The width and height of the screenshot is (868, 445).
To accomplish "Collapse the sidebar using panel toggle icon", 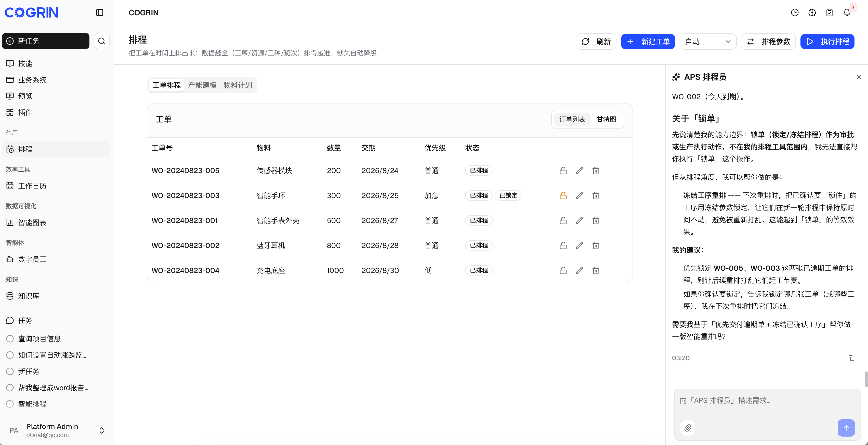I will tap(99, 12).
